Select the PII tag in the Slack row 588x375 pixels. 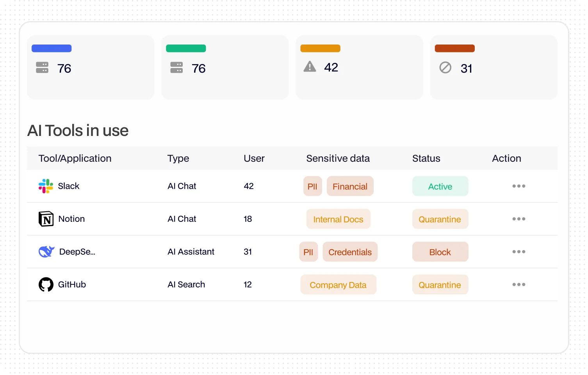312,186
